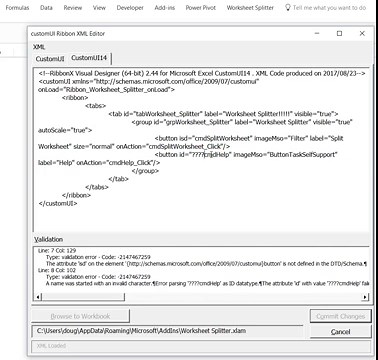Click the </customUI> closing tag
This screenshot has width=378, height=360.
pyautogui.click(x=58, y=203)
